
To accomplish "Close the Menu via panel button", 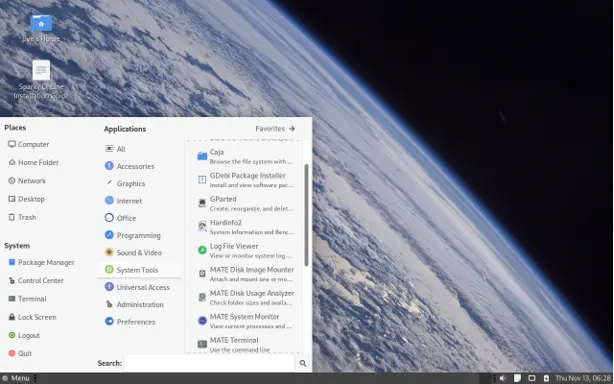I will click(16, 378).
